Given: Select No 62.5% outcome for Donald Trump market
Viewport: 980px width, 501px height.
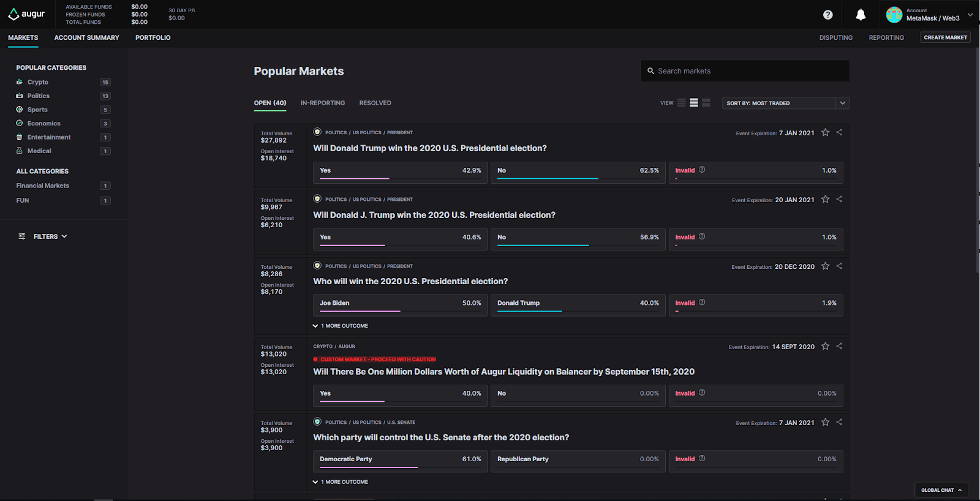Looking at the screenshot, I should [x=578, y=173].
